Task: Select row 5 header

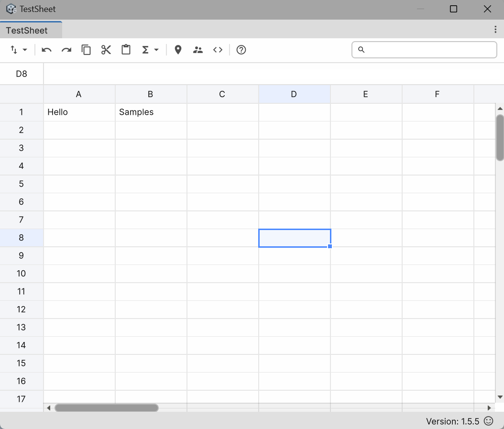Action: [22, 184]
